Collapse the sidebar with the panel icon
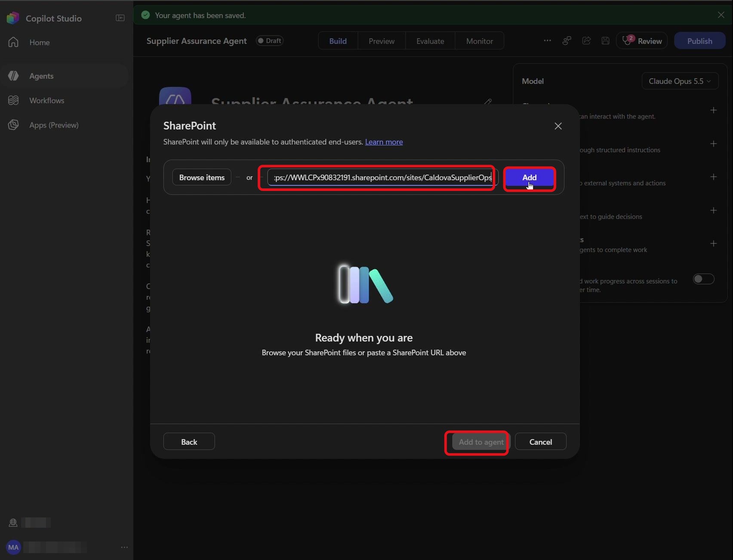The width and height of the screenshot is (733, 560). tap(120, 18)
